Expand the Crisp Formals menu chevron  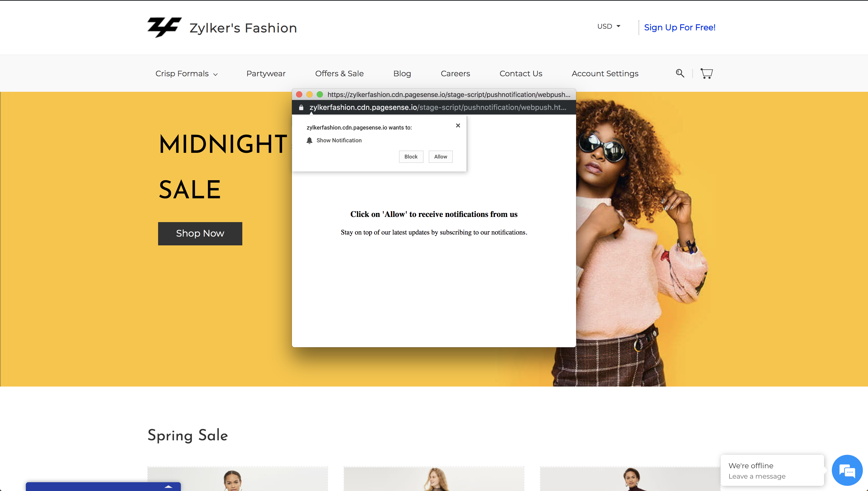point(216,74)
